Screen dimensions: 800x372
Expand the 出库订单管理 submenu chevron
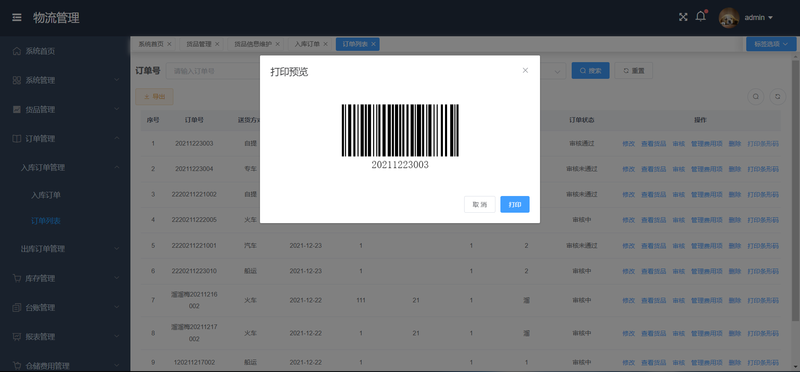click(116, 249)
